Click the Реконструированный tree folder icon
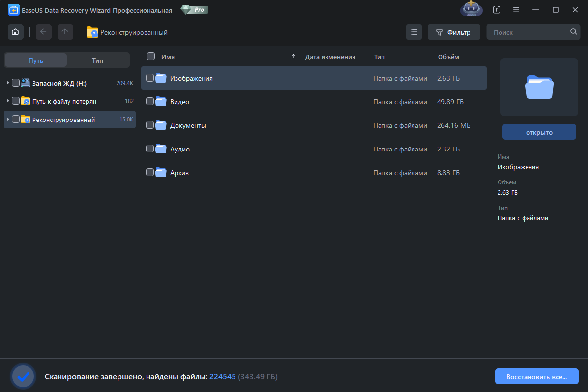This screenshot has height=392, width=588. tap(26, 120)
